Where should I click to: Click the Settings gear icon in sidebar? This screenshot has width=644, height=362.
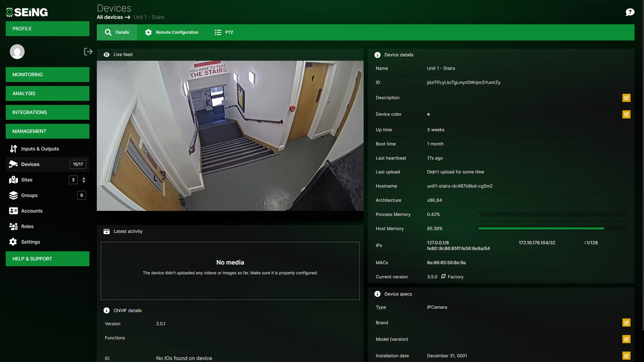(x=13, y=242)
